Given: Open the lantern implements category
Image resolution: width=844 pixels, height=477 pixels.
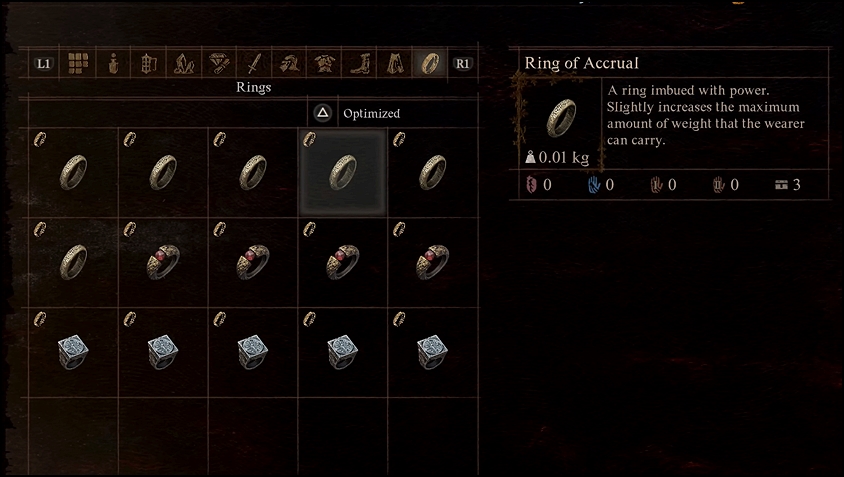Looking at the screenshot, I should click(149, 64).
